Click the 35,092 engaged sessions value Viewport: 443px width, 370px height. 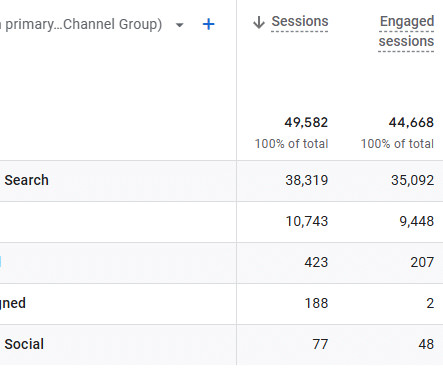(x=413, y=180)
